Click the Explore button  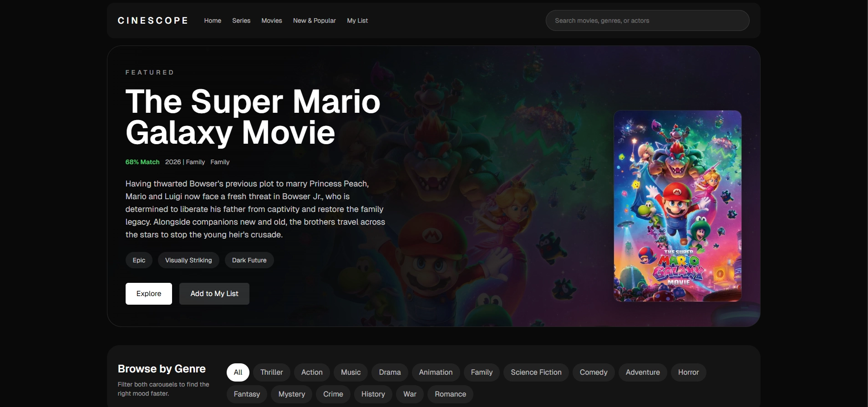149,294
